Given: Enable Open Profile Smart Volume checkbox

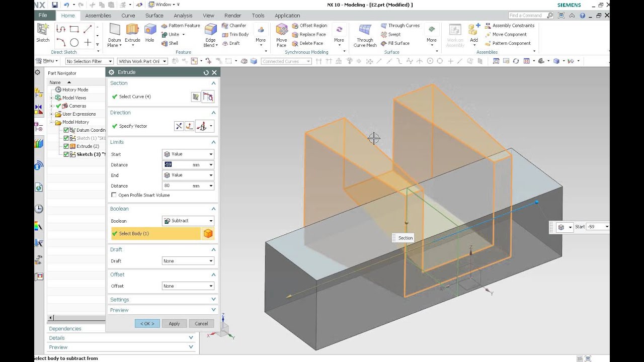Looking at the screenshot, I should click(114, 195).
